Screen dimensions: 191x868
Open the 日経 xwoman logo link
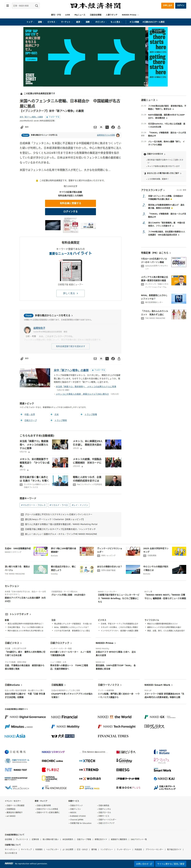click(90, 779)
